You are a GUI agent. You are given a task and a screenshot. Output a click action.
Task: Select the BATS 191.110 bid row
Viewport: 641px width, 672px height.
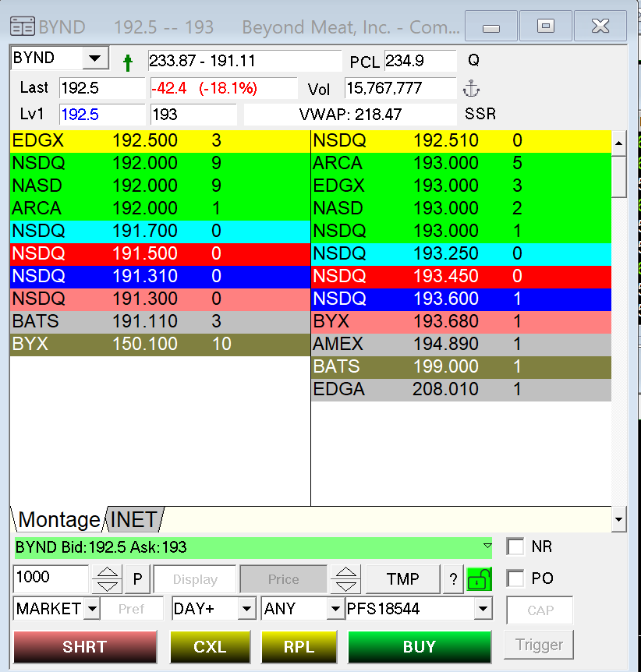tap(160, 321)
